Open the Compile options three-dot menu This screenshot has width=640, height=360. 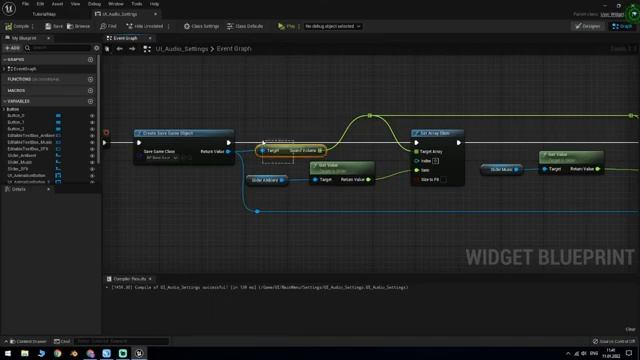click(33, 26)
